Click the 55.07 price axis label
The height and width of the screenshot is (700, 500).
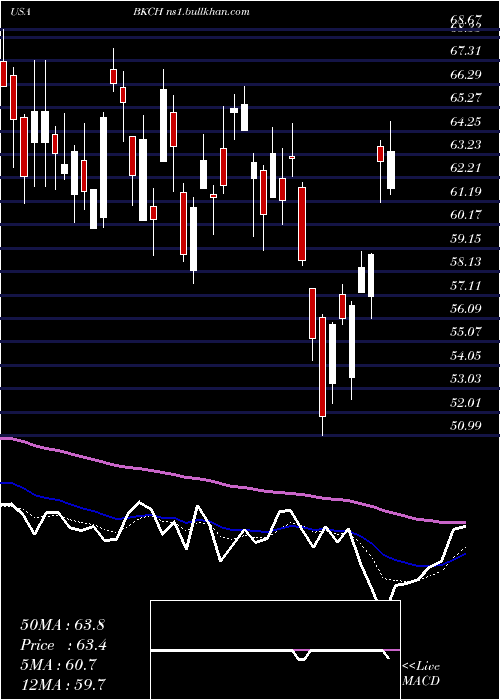coord(465,333)
